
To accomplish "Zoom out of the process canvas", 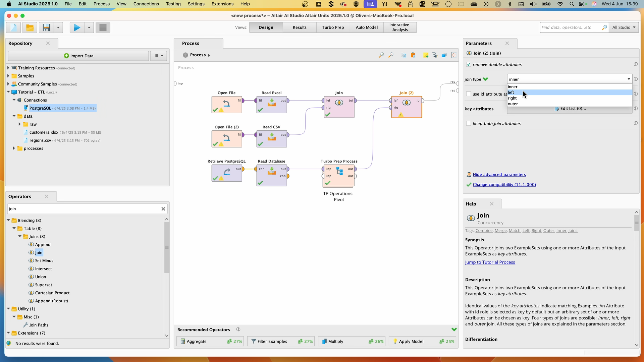I will click(x=391, y=55).
